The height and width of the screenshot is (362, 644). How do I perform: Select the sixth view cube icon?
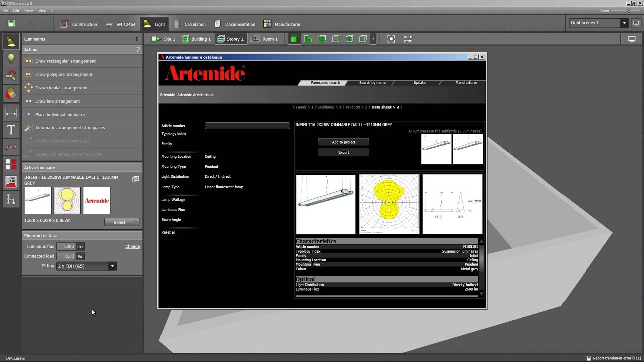click(x=363, y=39)
